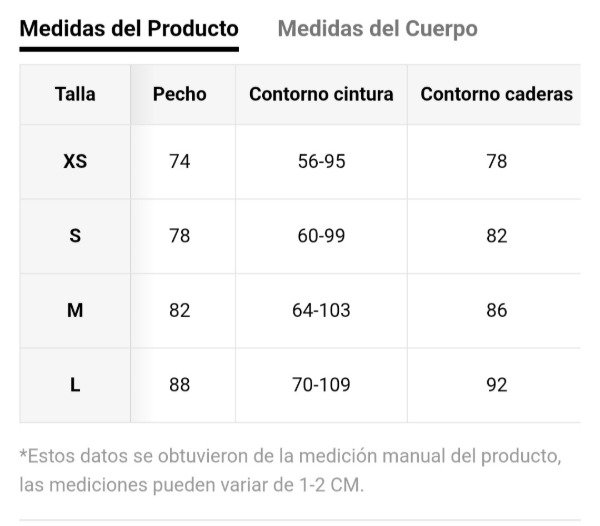Click the hip value 78 for size XS
The height and width of the screenshot is (526, 600).
496,161
